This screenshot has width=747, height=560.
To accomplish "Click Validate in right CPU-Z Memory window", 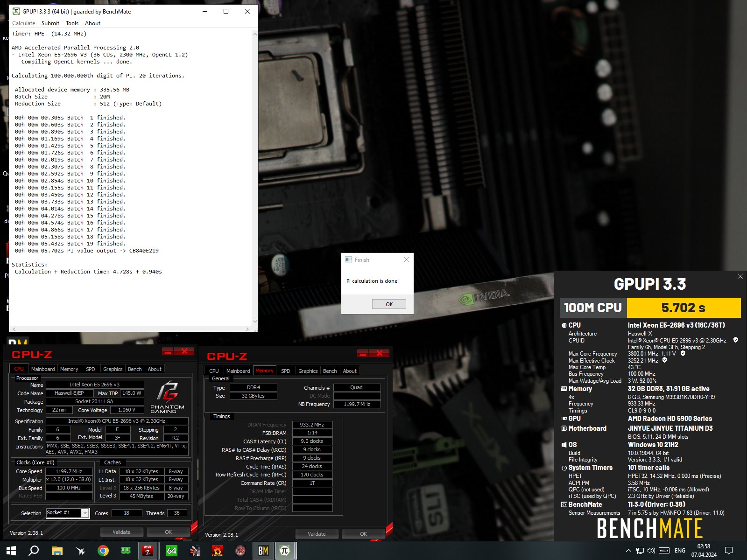I will 317,534.
